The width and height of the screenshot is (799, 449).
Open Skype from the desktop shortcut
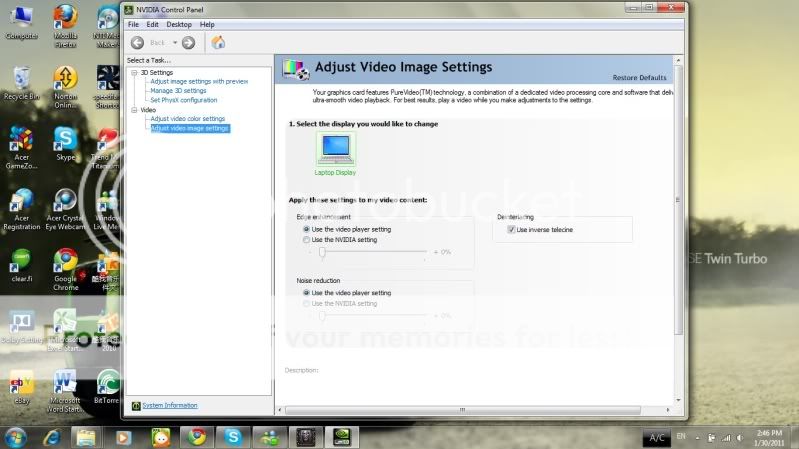point(65,141)
